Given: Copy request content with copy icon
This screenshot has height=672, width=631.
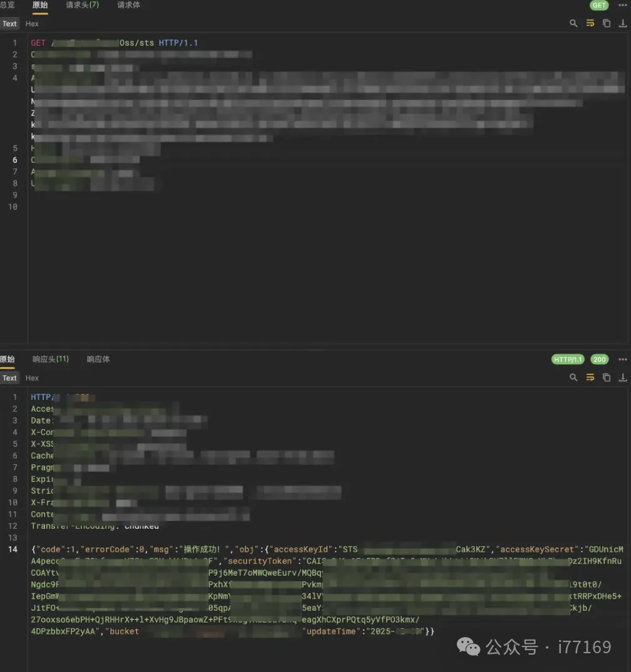Looking at the screenshot, I should [x=607, y=23].
